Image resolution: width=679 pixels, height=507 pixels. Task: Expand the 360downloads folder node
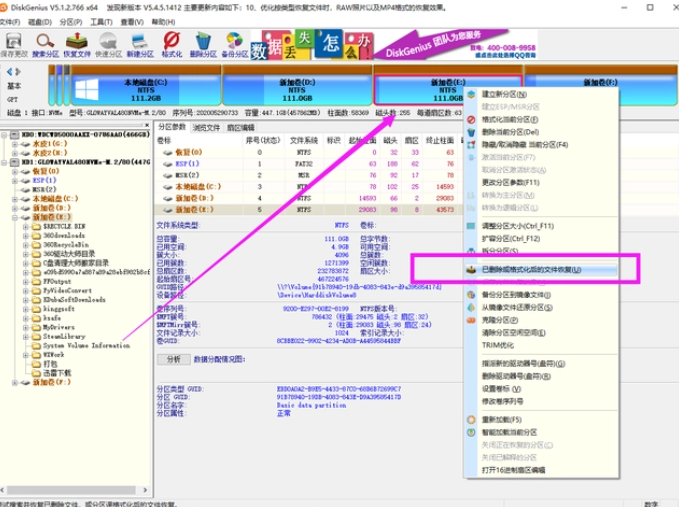[x=25, y=235]
